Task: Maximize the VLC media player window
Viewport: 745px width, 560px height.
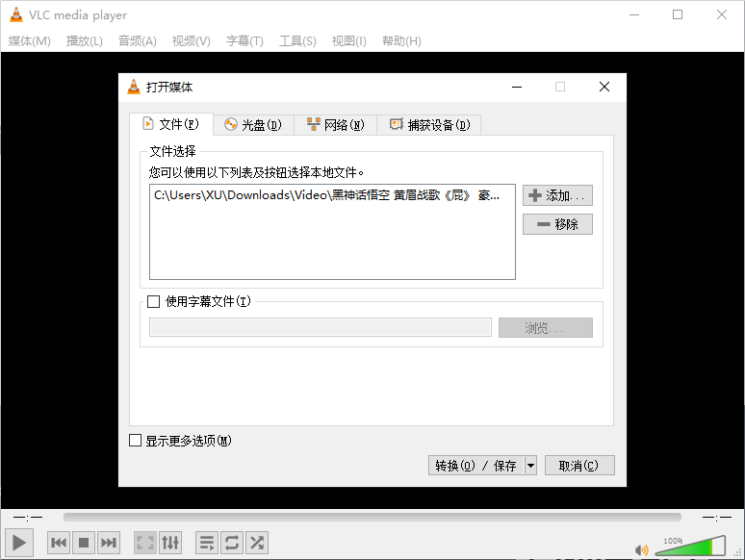Action: [678, 14]
